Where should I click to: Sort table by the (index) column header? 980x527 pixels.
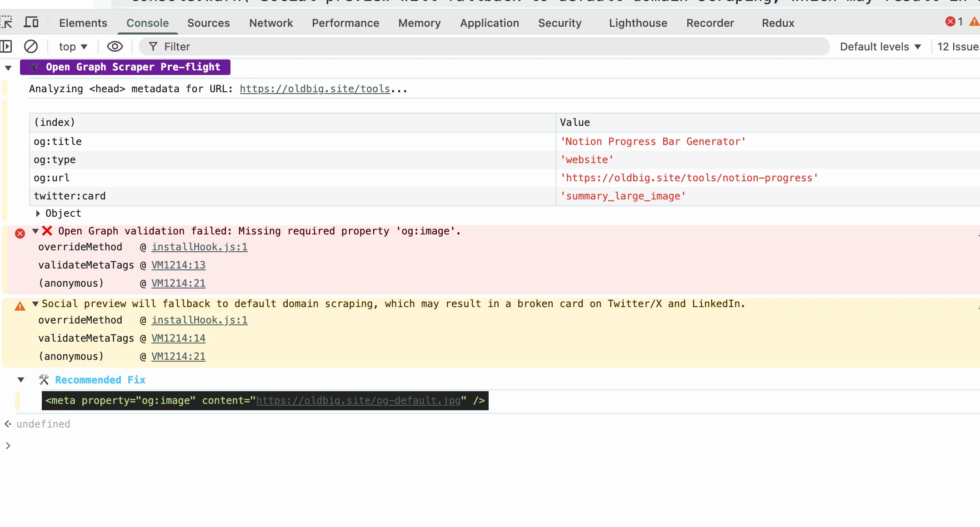pyautogui.click(x=292, y=123)
